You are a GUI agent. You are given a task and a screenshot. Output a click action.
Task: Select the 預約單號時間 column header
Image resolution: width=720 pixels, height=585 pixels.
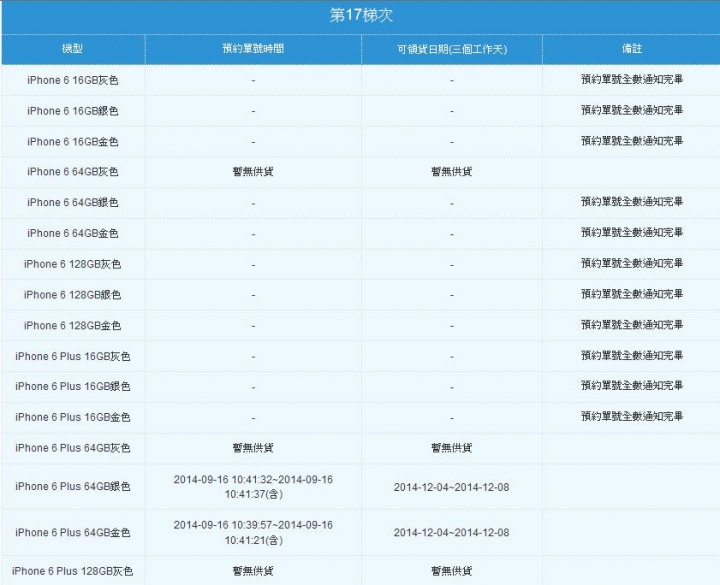(253, 49)
